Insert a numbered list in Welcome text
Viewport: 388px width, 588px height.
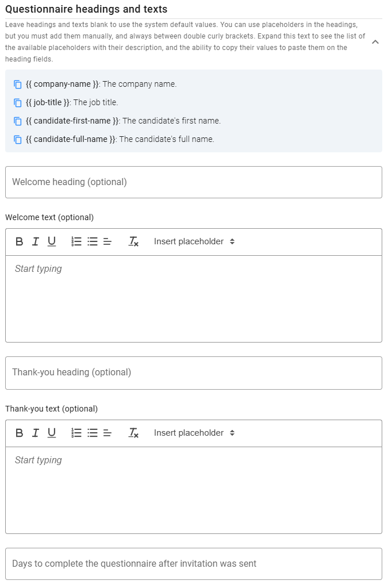click(76, 241)
